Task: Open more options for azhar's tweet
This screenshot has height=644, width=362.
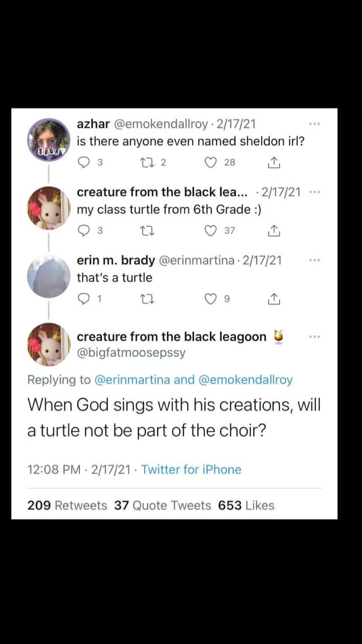Action: tap(315, 124)
